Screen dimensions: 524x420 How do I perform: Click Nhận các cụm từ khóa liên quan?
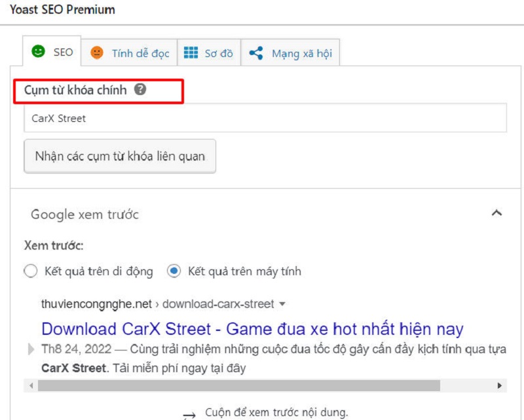click(x=120, y=156)
